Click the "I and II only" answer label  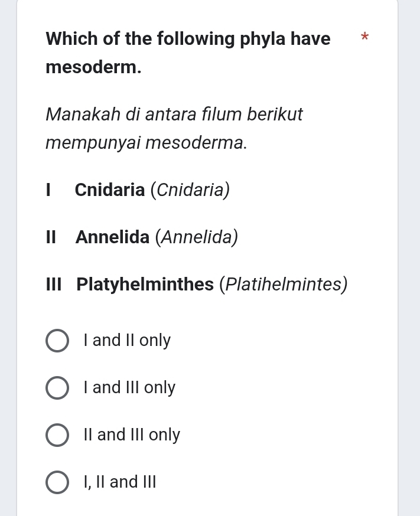tap(127, 341)
